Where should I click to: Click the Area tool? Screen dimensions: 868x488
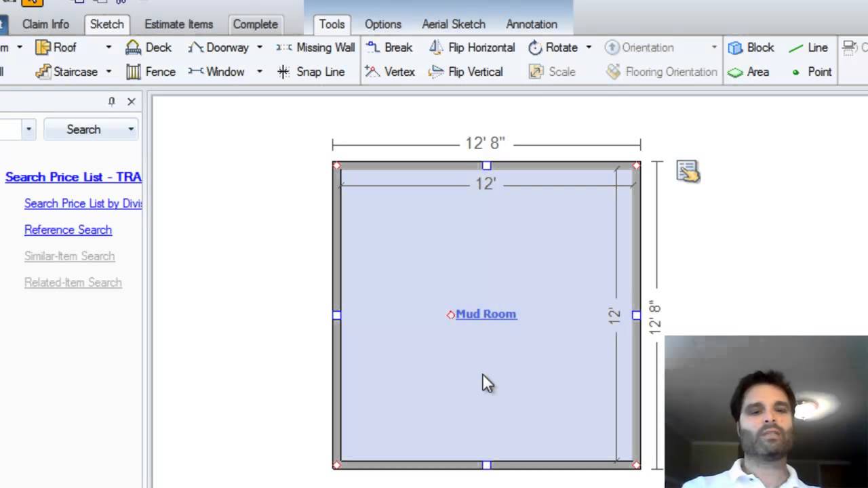(x=750, y=72)
